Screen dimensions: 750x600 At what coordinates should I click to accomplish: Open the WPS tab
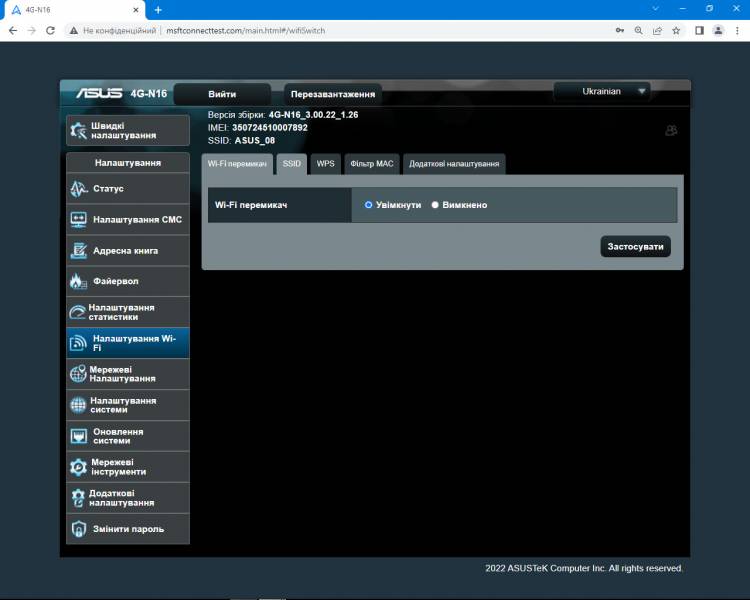pos(325,164)
